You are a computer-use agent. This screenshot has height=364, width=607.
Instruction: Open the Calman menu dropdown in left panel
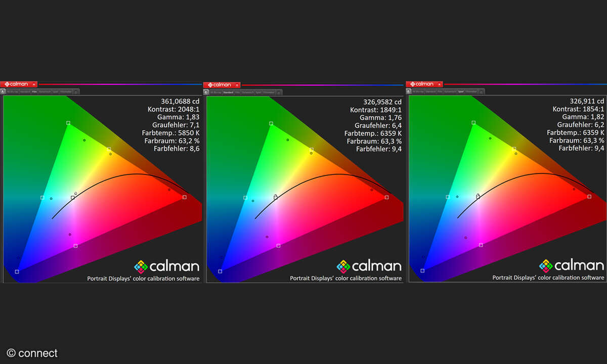[34, 84]
